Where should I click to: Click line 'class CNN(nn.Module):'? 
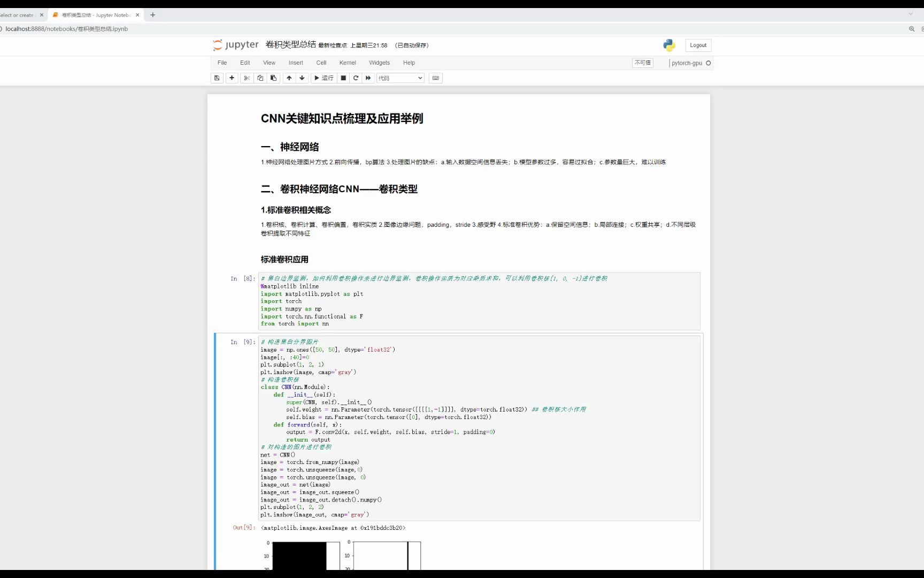coord(295,387)
